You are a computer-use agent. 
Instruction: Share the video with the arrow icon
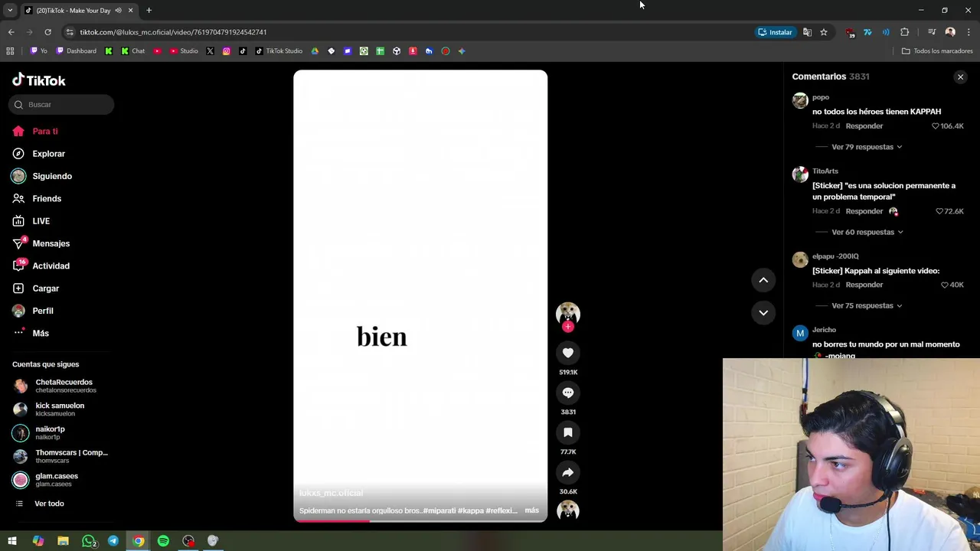point(568,472)
